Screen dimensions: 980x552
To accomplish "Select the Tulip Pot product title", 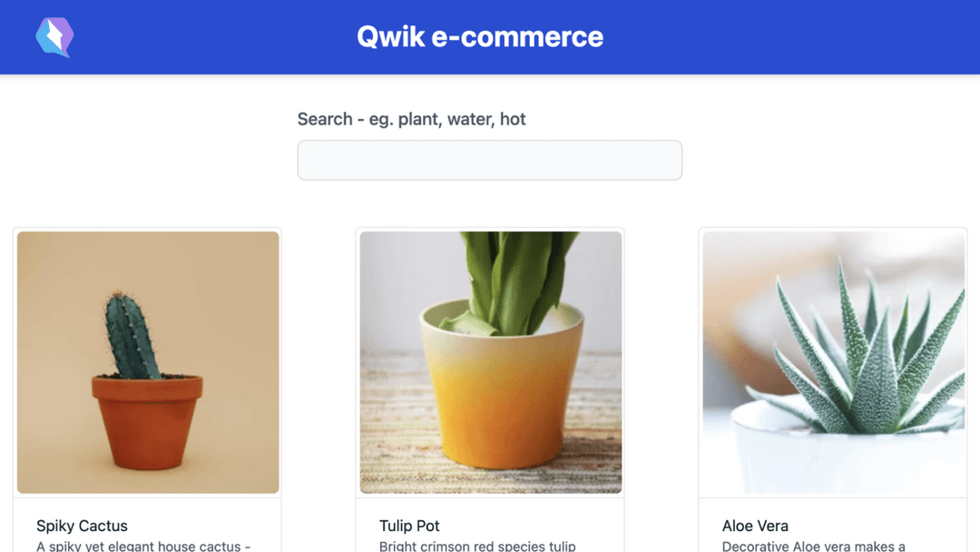I will (x=409, y=526).
